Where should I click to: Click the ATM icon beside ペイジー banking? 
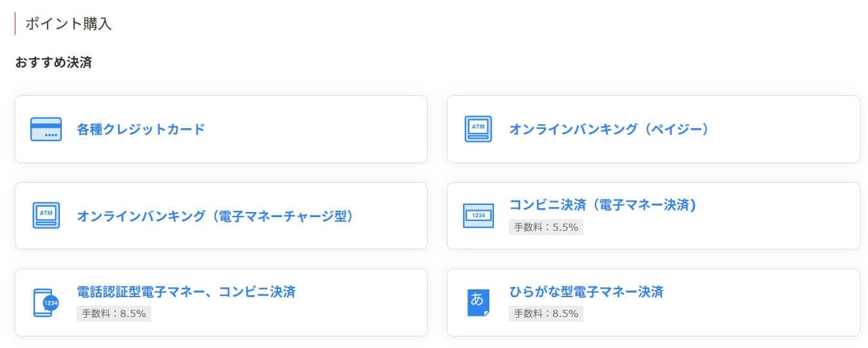(x=478, y=129)
